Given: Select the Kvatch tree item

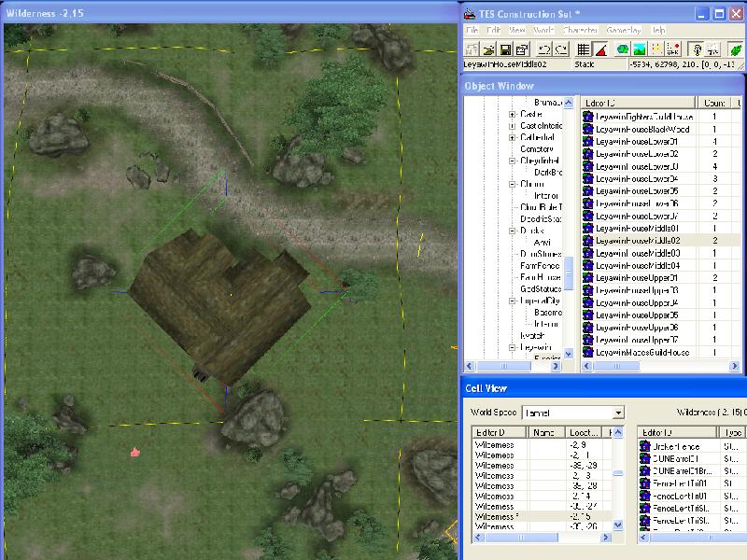Looking at the screenshot, I should [532, 336].
